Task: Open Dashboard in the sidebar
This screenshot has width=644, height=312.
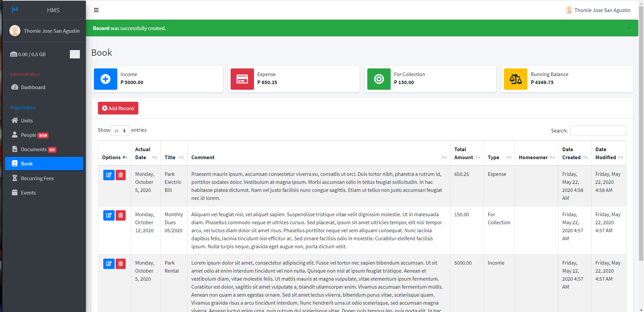Action: tap(33, 87)
